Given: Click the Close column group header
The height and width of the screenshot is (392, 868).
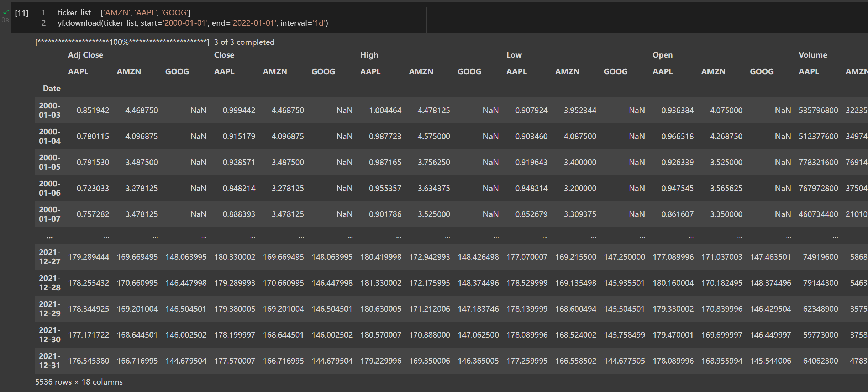Looking at the screenshot, I should 224,55.
